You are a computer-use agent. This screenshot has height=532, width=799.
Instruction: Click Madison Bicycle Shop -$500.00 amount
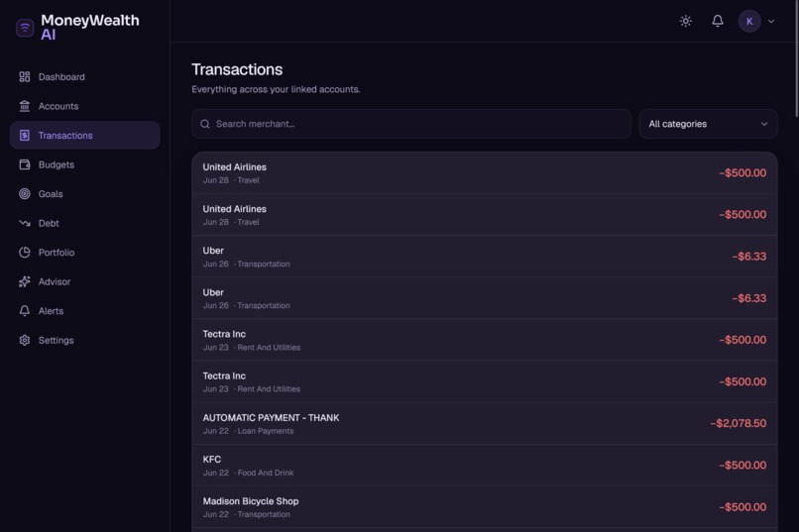point(742,507)
